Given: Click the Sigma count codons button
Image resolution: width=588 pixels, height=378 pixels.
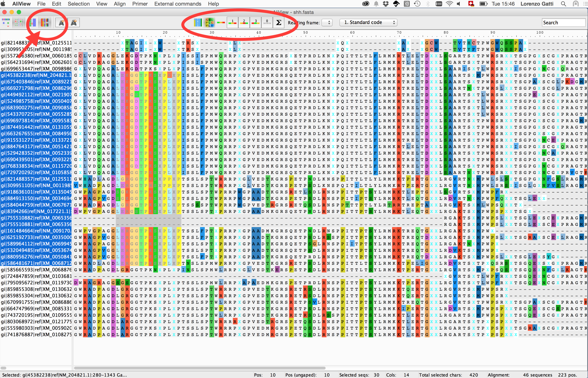Looking at the screenshot, I should point(279,23).
